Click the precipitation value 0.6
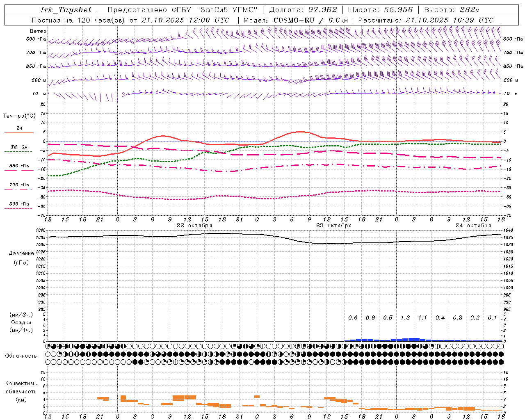 [353, 318]
